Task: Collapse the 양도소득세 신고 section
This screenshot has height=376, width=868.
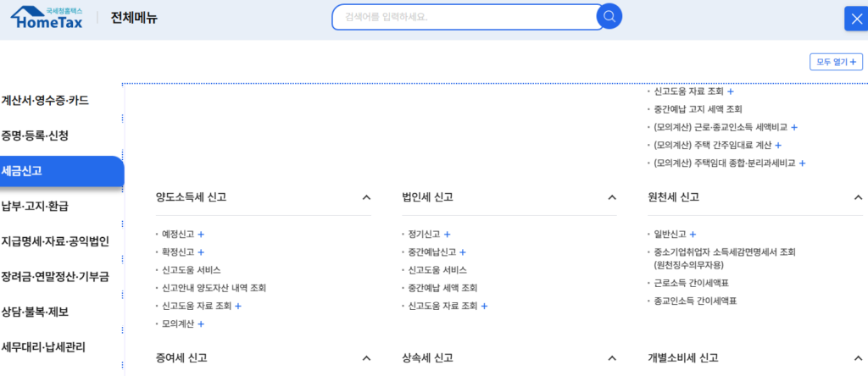Action: pos(366,197)
